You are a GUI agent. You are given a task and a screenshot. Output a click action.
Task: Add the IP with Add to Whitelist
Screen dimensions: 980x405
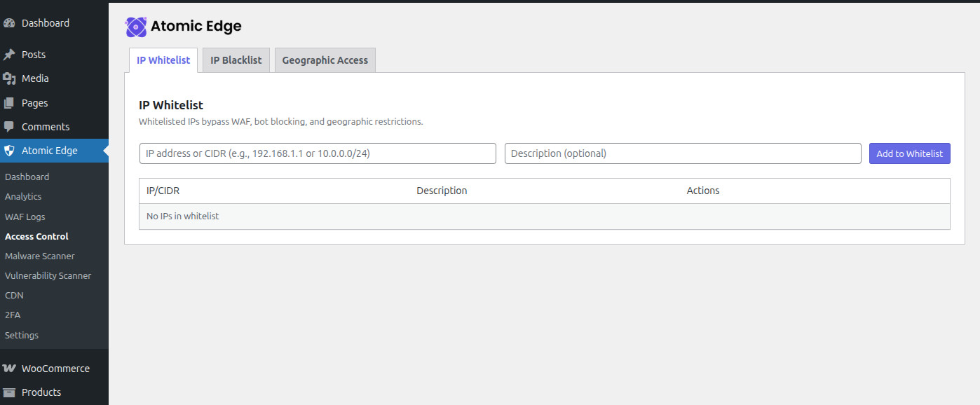point(909,153)
